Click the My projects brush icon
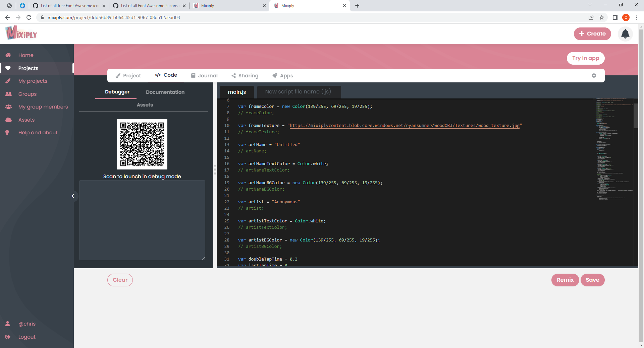The height and width of the screenshot is (348, 644). (x=8, y=81)
